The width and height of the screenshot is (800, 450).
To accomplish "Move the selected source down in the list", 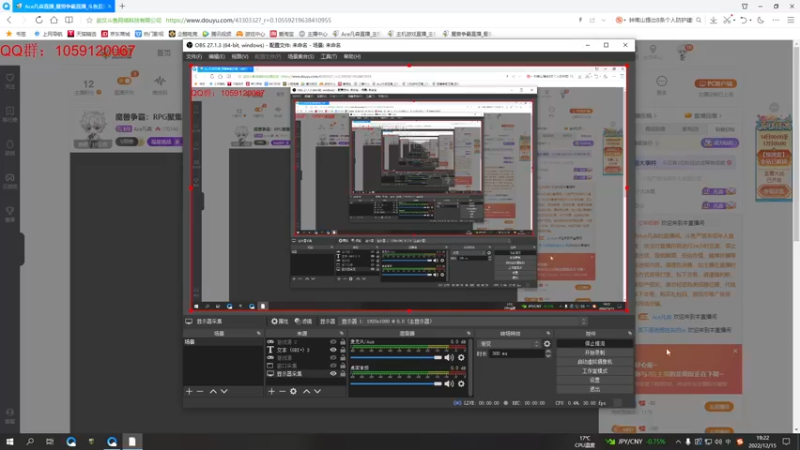I will coord(317,391).
